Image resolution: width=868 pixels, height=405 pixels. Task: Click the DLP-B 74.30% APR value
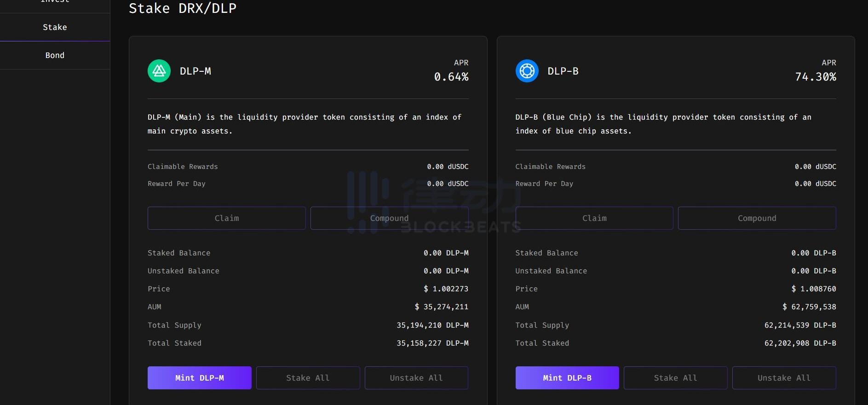(x=815, y=77)
